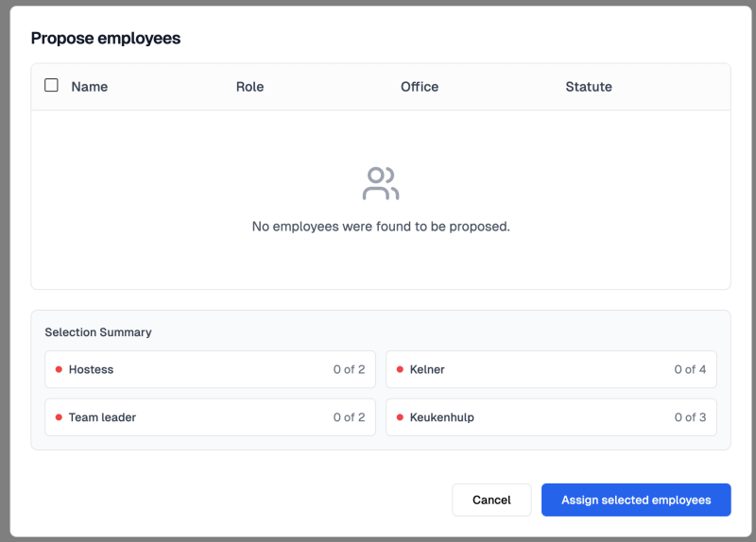This screenshot has height=542, width=756.
Task: Click the Keukenhulp '0 of 3' count
Action: 690,417
